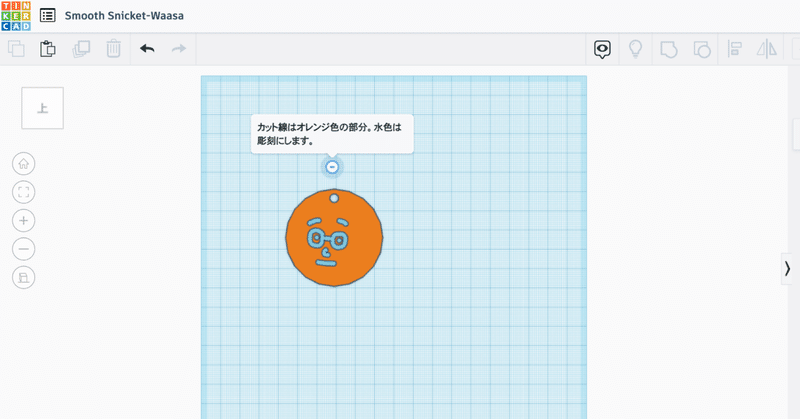Open the designs list icon
This screenshot has height=419, width=800.
tap(47, 16)
